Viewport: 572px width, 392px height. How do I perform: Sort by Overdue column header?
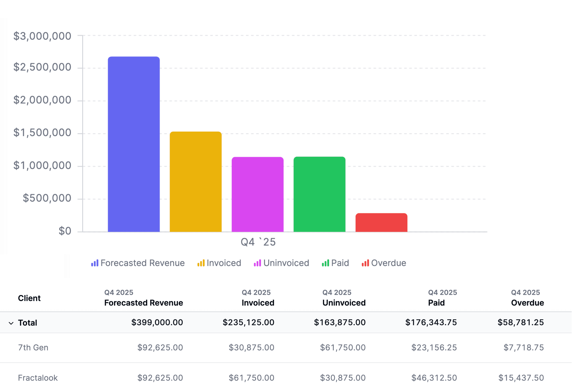point(527,303)
